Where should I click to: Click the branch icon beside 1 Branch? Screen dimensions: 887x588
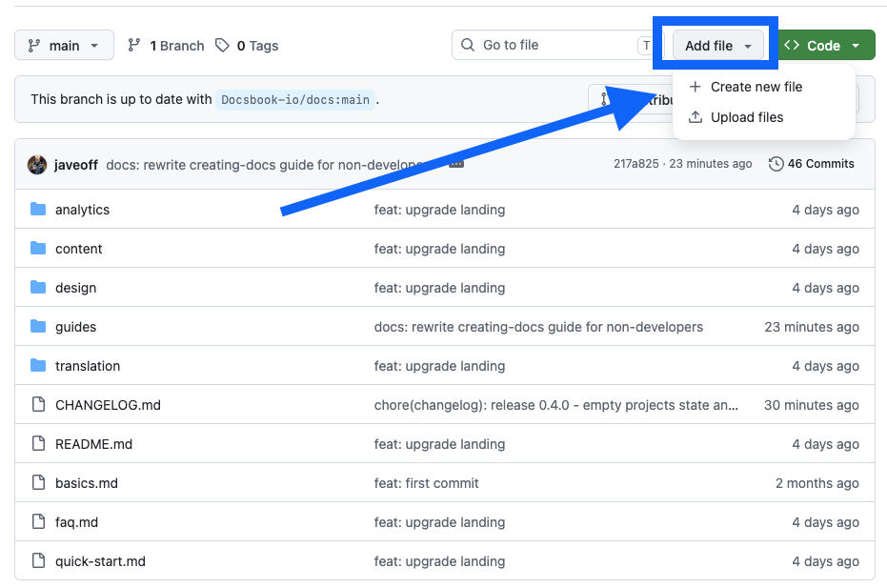134,46
